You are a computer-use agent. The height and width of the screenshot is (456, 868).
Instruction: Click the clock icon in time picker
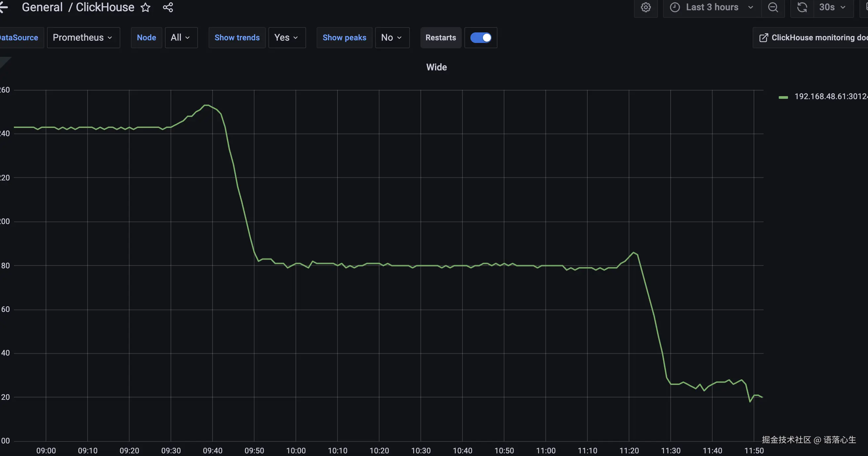[675, 7]
